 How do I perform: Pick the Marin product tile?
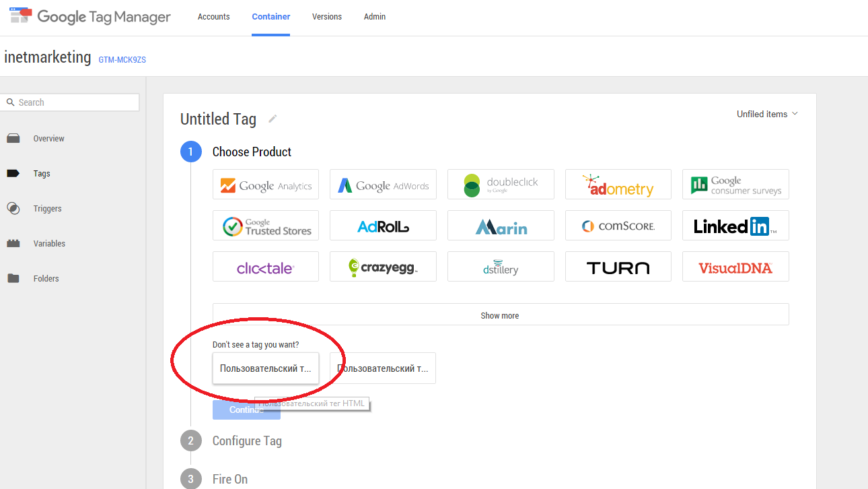coord(501,226)
